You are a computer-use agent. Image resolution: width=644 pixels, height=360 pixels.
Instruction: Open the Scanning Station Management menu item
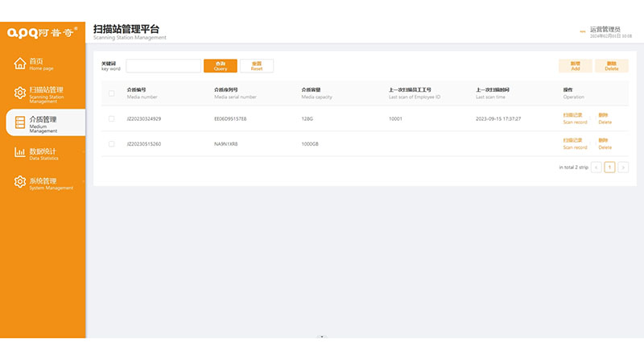pyautogui.click(x=46, y=93)
